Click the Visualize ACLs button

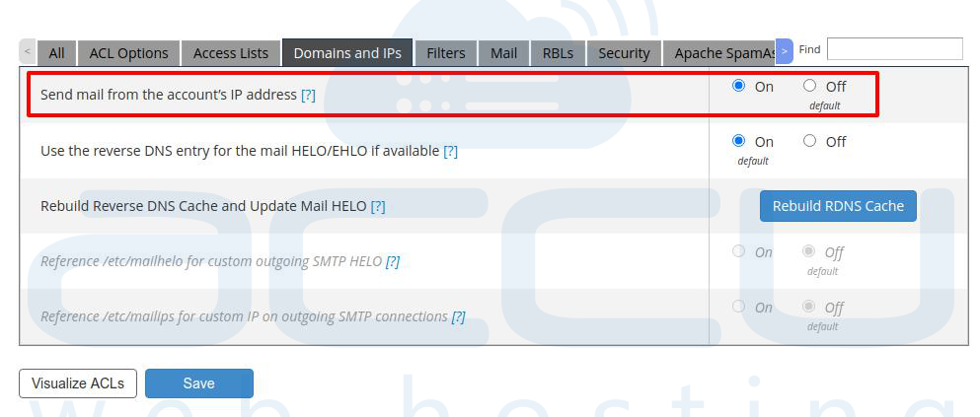coord(78,383)
